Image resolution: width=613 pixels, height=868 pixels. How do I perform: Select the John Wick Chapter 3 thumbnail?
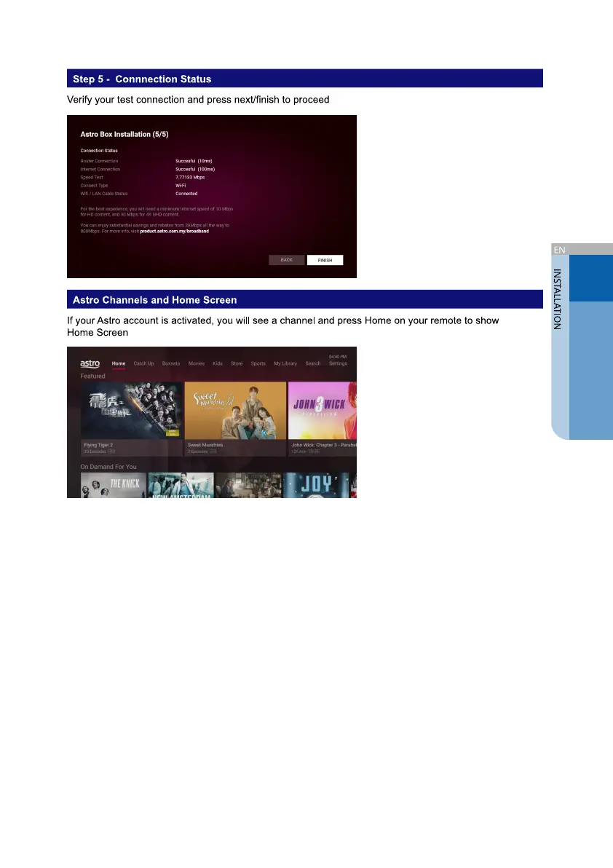pyautogui.click(x=323, y=410)
